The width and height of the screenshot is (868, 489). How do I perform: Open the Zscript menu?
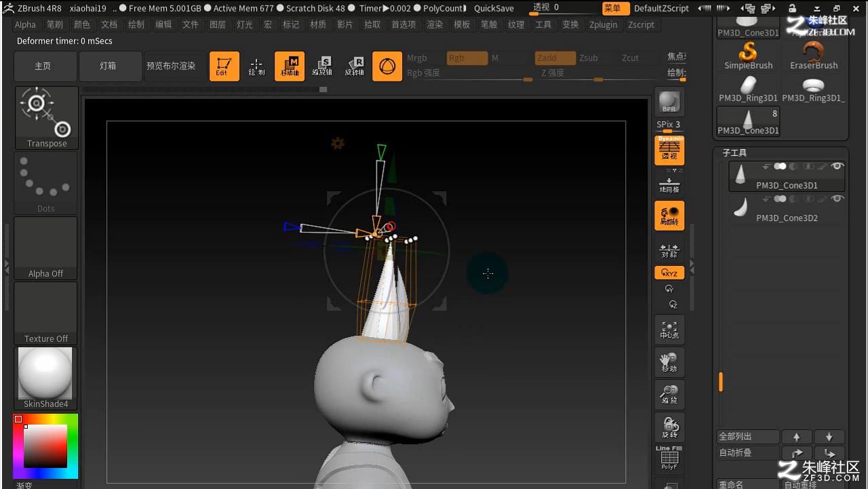click(x=641, y=24)
